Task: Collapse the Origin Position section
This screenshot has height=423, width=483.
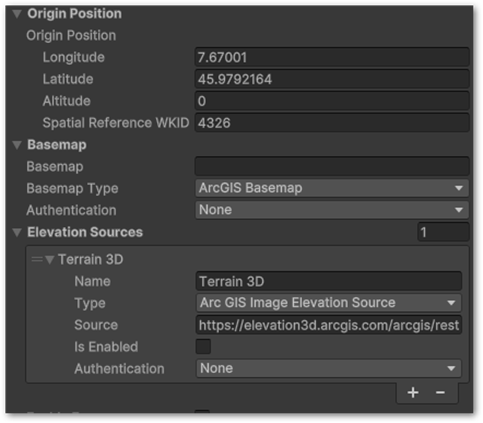Action: coord(17,14)
